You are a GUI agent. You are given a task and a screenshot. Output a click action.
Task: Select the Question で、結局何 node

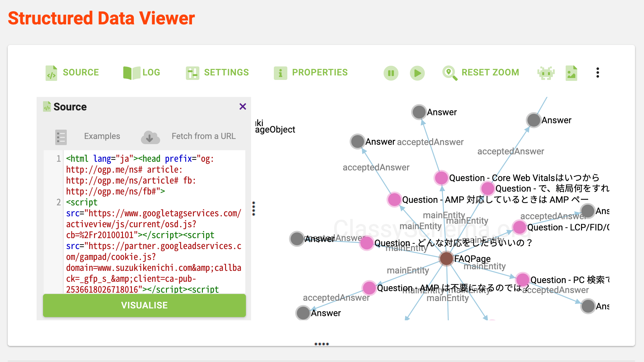pyautogui.click(x=488, y=188)
